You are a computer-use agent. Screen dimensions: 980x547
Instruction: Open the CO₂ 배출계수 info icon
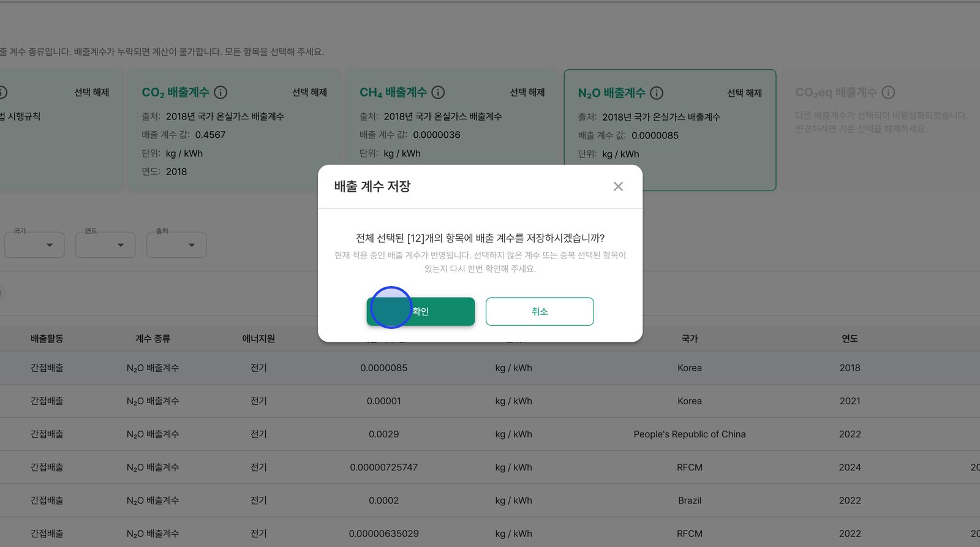(x=221, y=92)
